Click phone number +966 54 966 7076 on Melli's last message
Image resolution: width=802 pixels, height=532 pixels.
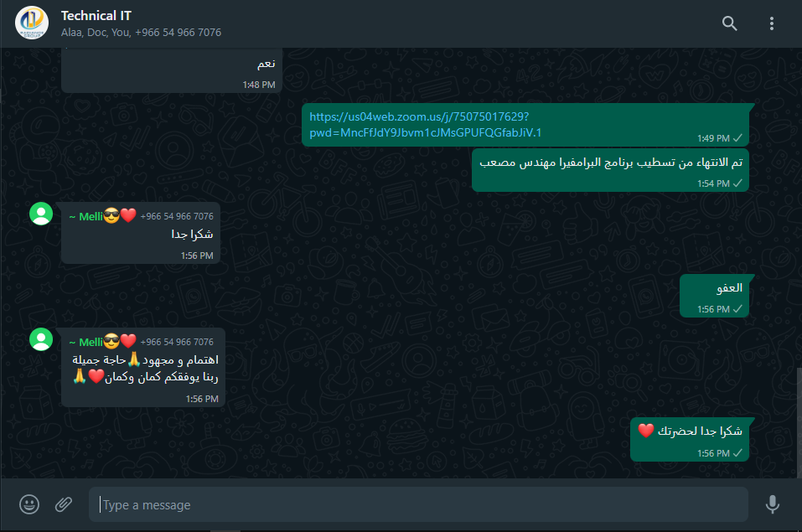[177, 342]
